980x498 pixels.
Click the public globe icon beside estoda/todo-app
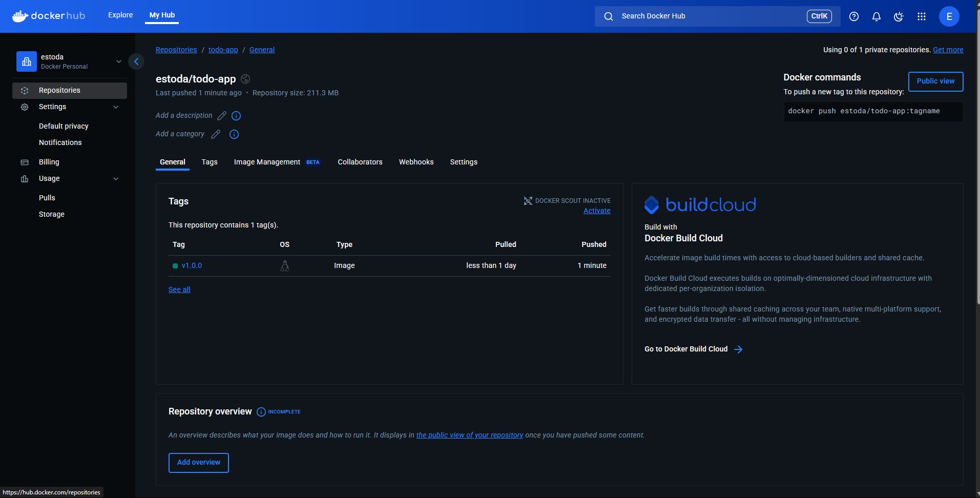point(245,79)
